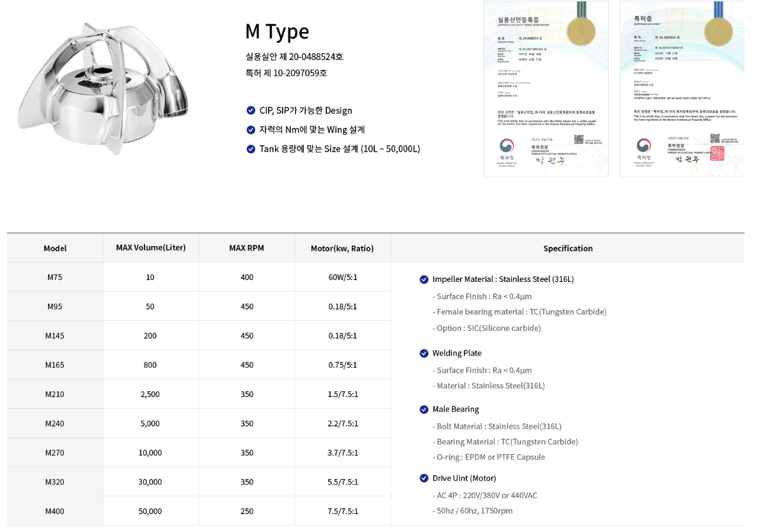Image resolution: width=763 pixels, height=532 pixels.
Task: Click checkmark icon beside Wing 설계 line
Action: click(251, 130)
